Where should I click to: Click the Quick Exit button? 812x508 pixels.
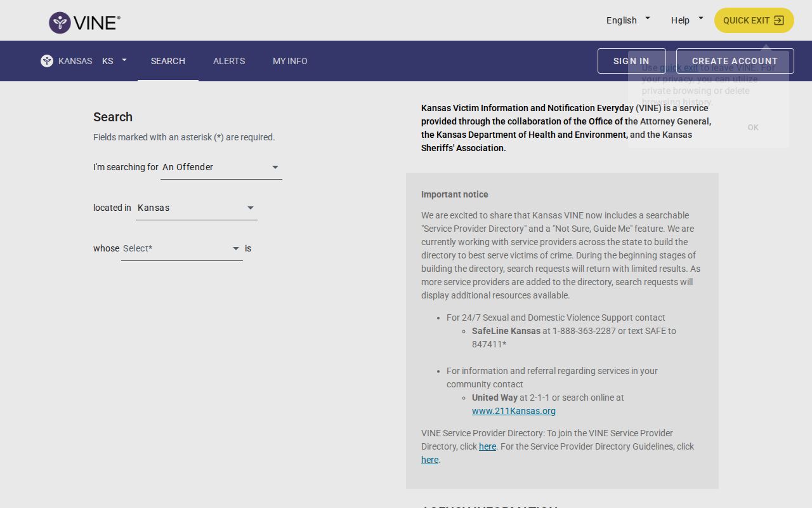754,20
